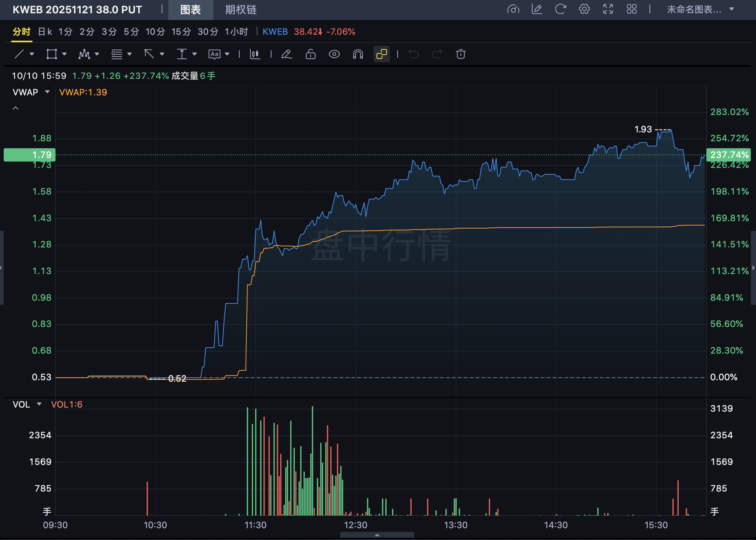The image size is (756, 540).
Task: Click the pencil brush tool icon
Action: click(x=287, y=54)
